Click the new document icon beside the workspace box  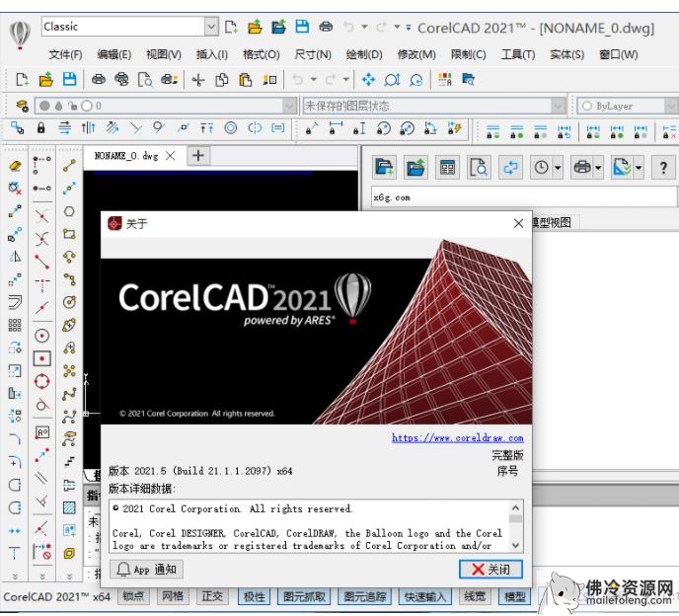click(x=232, y=27)
